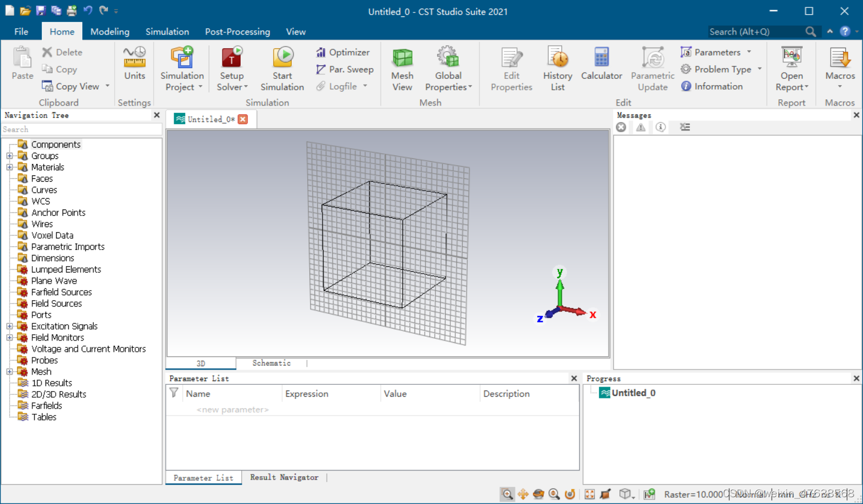This screenshot has width=863, height=504.
Task: Select the Pan view tool in status bar
Action: pyautogui.click(x=523, y=494)
